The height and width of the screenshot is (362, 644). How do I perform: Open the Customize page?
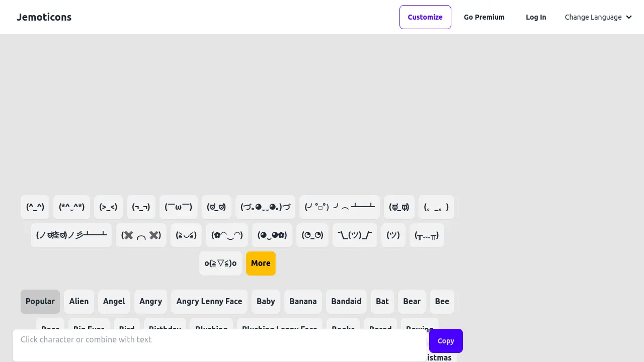[x=425, y=17]
